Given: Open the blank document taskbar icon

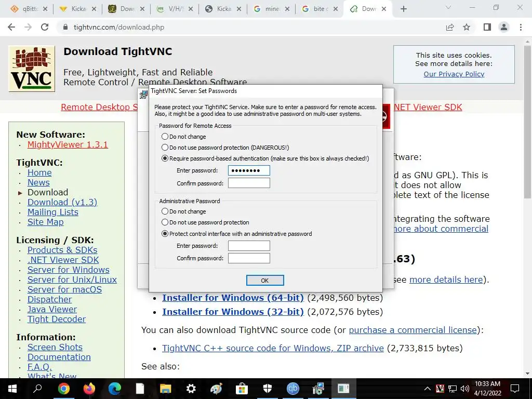Looking at the screenshot, I should point(140,389).
